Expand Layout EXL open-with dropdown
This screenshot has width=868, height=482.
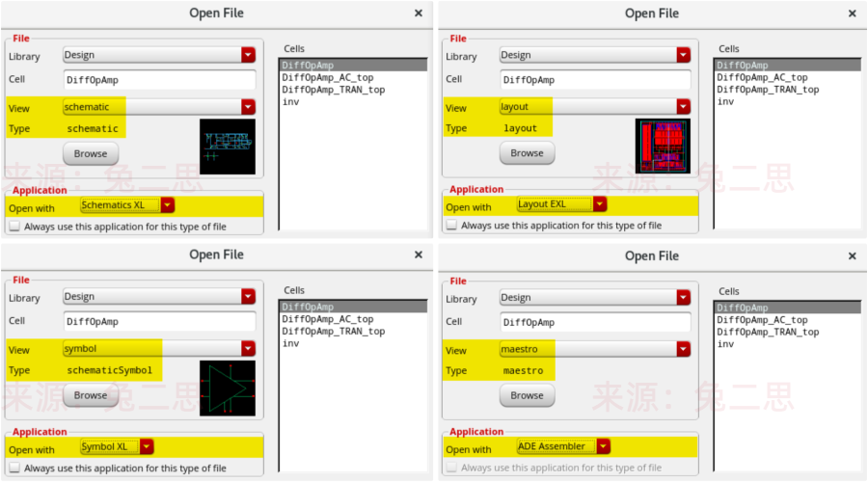click(600, 204)
